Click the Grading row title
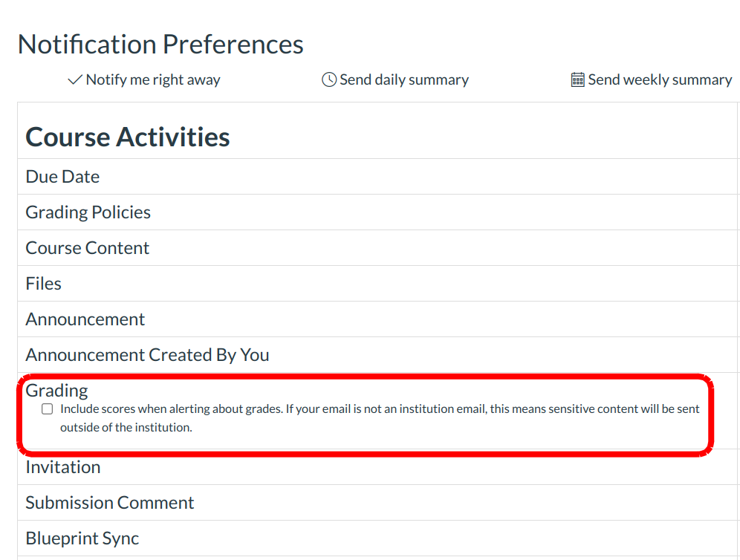Screen dimensions: 740x560 tap(56, 391)
